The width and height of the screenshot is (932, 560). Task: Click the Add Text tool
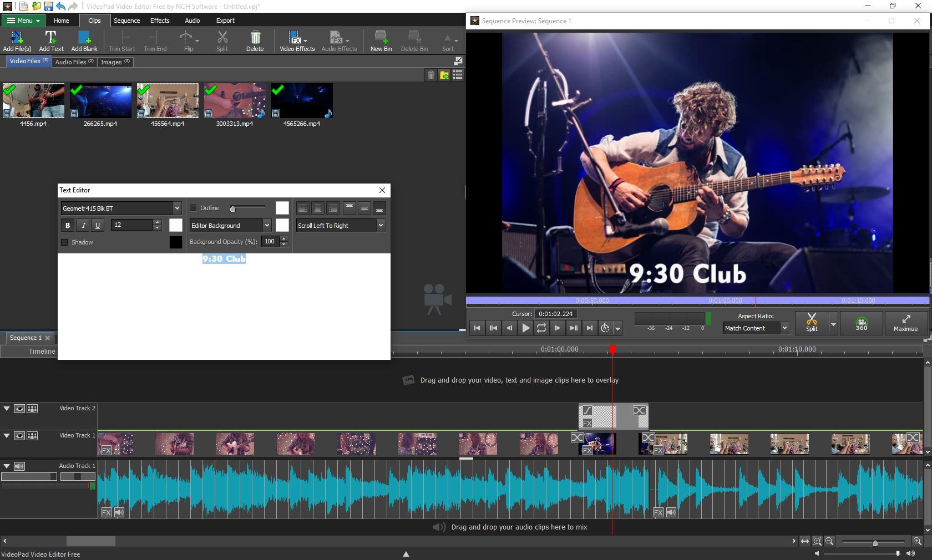[x=51, y=40]
